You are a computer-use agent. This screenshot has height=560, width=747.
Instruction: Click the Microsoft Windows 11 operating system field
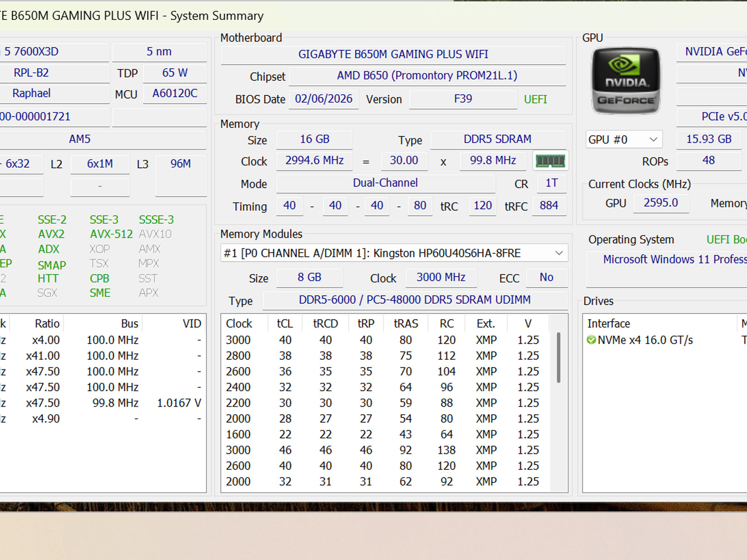pos(667,269)
